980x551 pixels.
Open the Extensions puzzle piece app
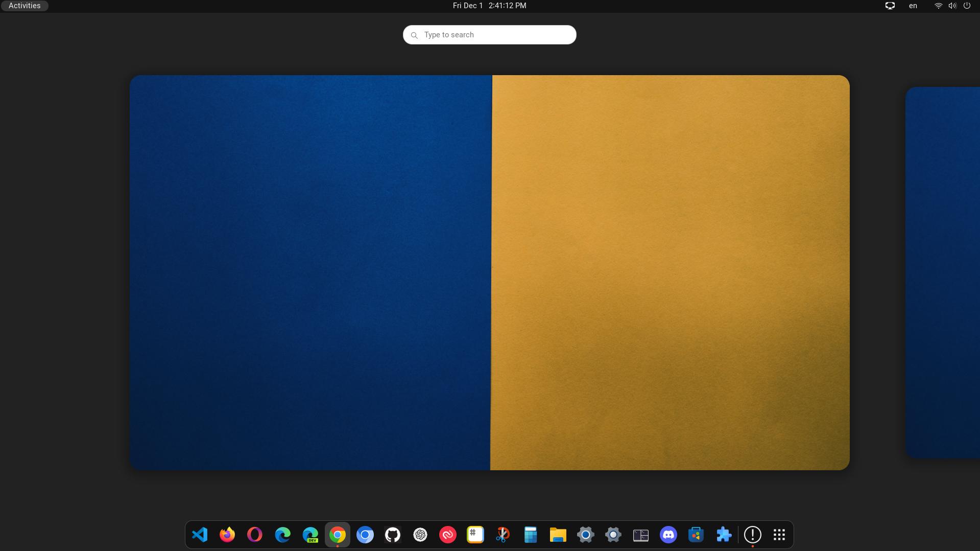[x=724, y=535]
